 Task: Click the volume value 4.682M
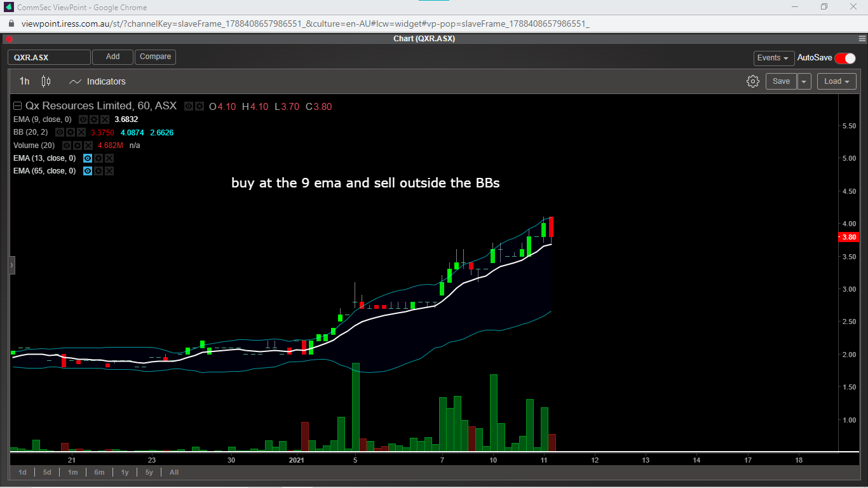[x=110, y=146]
